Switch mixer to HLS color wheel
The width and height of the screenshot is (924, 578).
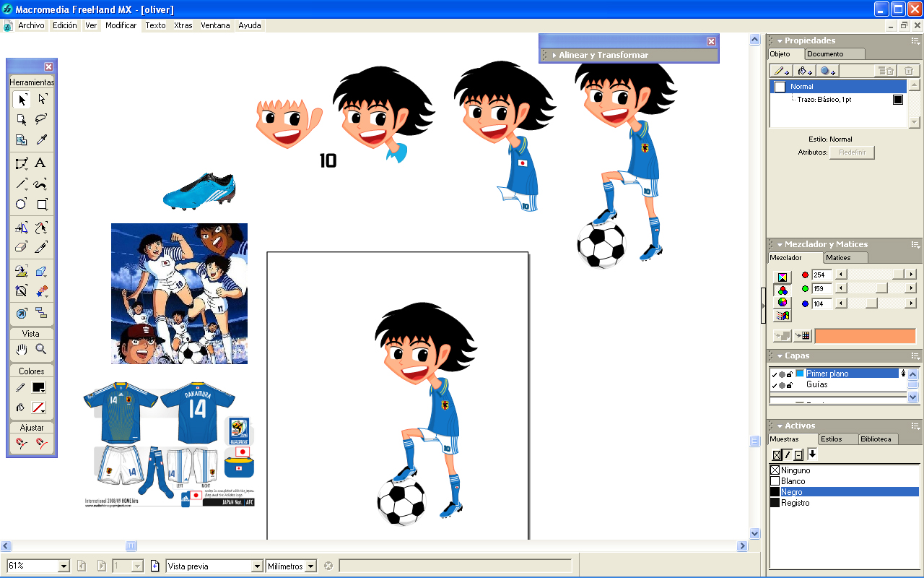click(x=783, y=303)
